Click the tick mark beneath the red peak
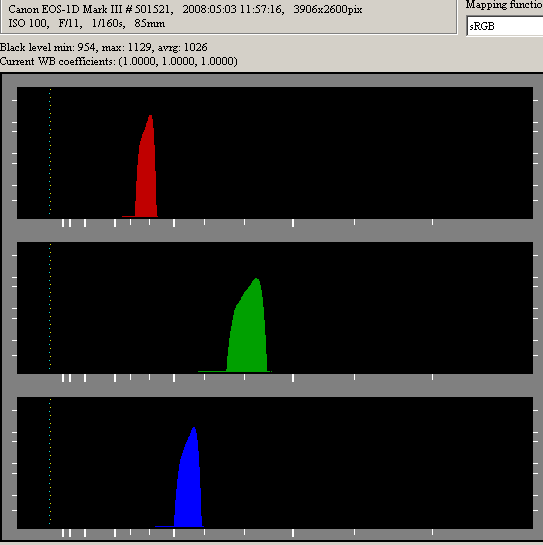Viewport: 543px width, 545px height. [x=149, y=222]
